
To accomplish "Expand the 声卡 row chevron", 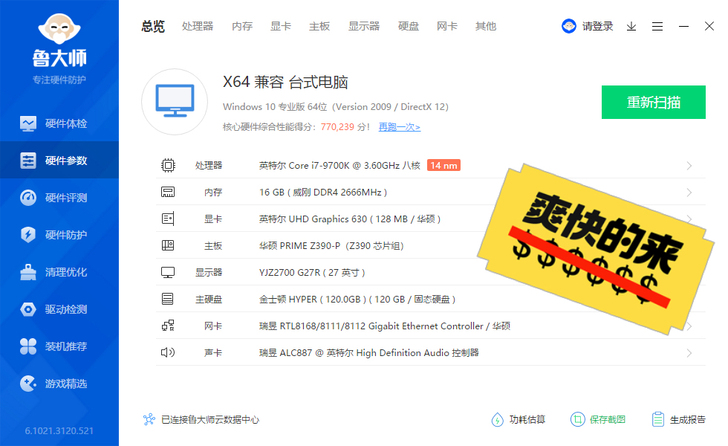I will tap(689, 353).
